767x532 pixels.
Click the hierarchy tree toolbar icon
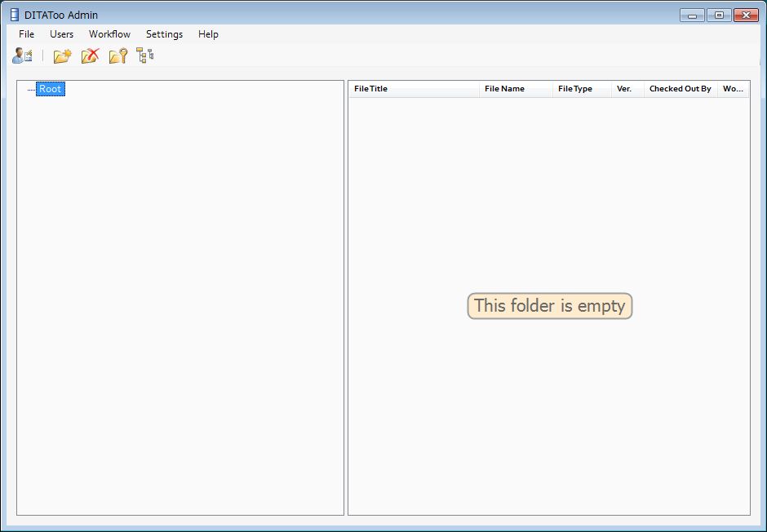coord(144,55)
